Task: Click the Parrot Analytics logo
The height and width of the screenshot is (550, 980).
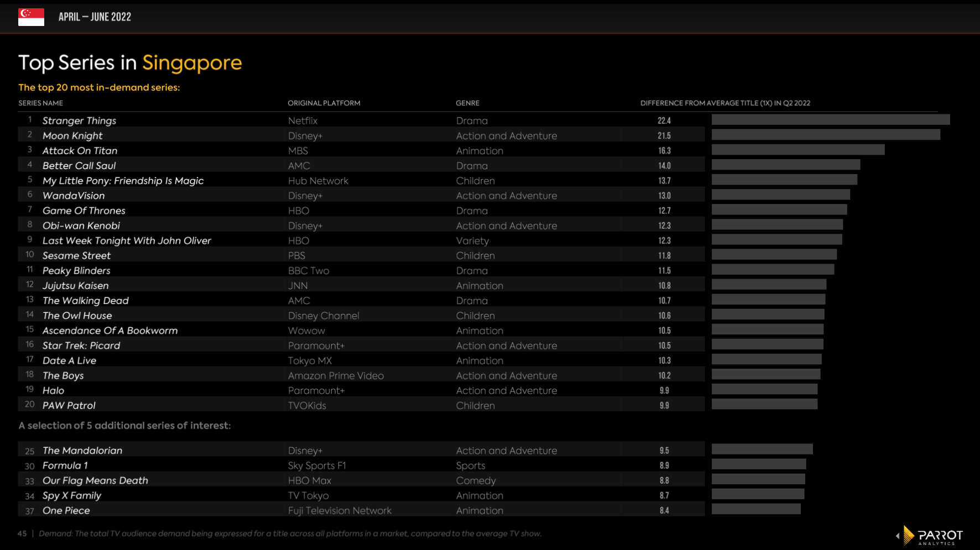Action: click(930, 536)
